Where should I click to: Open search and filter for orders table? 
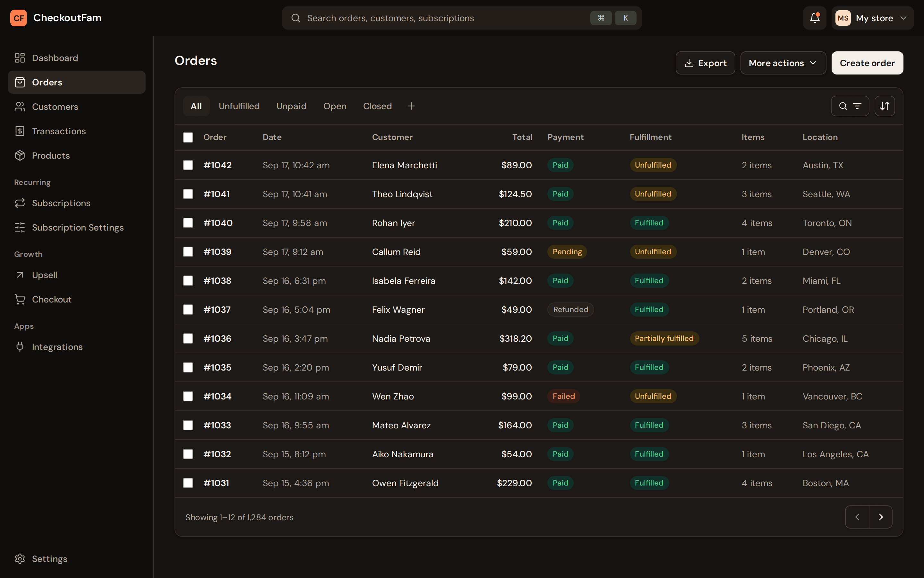pos(850,106)
